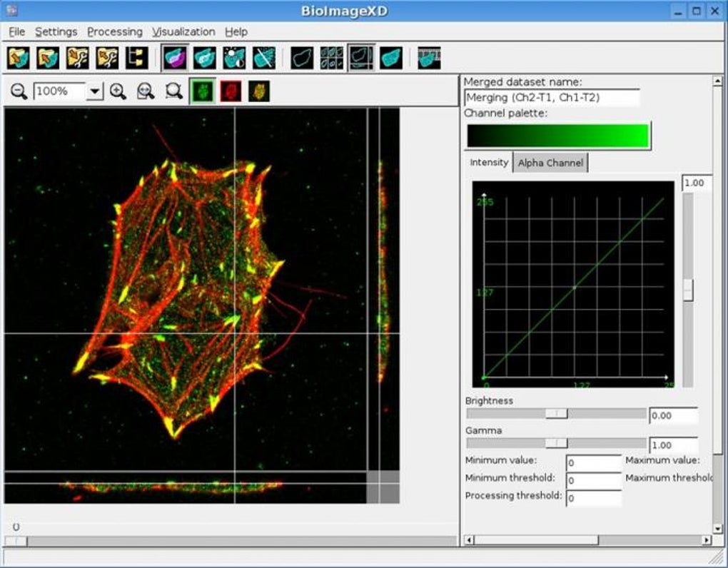Open the adjust brightness/contrast tool icon
728x568 pixels.
click(233, 57)
